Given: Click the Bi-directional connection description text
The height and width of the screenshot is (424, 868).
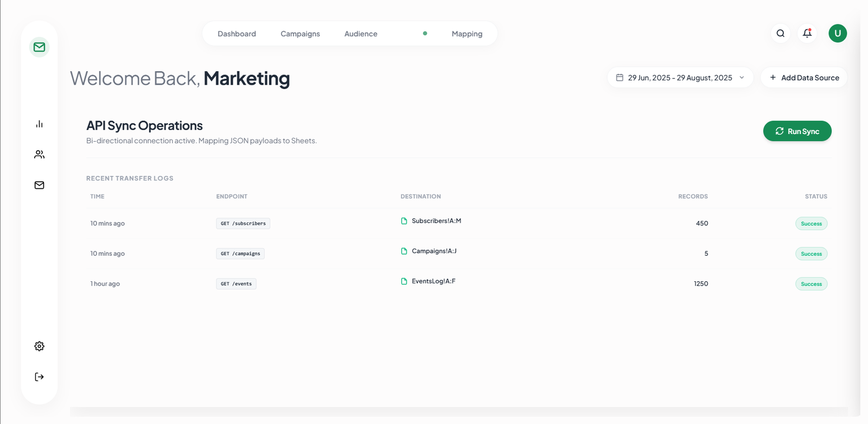Looking at the screenshot, I should (x=201, y=141).
